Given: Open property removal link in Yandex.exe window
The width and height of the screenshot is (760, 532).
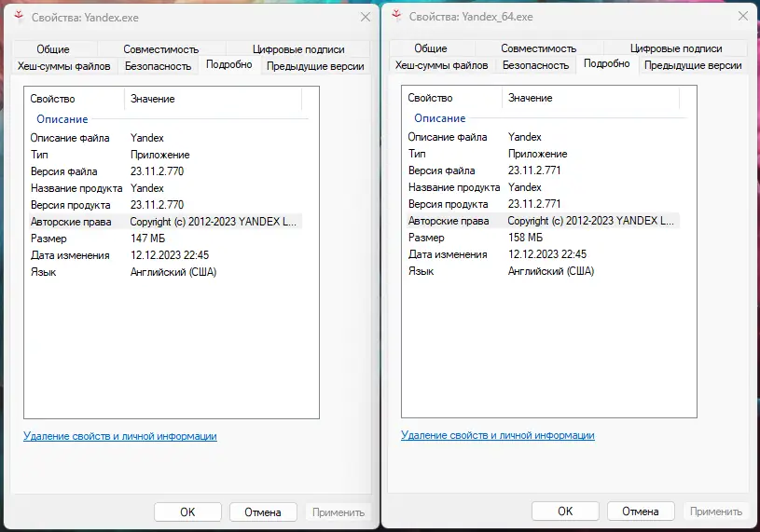Looking at the screenshot, I should pyautogui.click(x=119, y=436).
